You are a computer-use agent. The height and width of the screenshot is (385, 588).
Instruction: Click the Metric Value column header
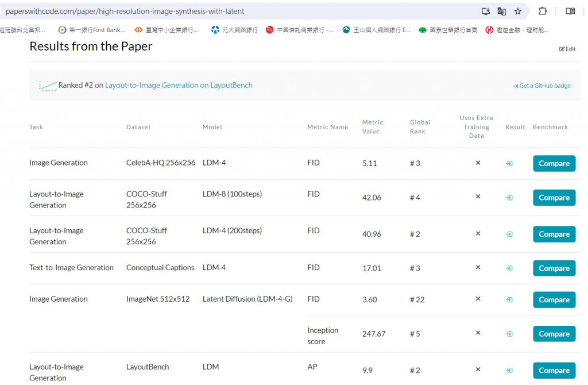pos(373,127)
